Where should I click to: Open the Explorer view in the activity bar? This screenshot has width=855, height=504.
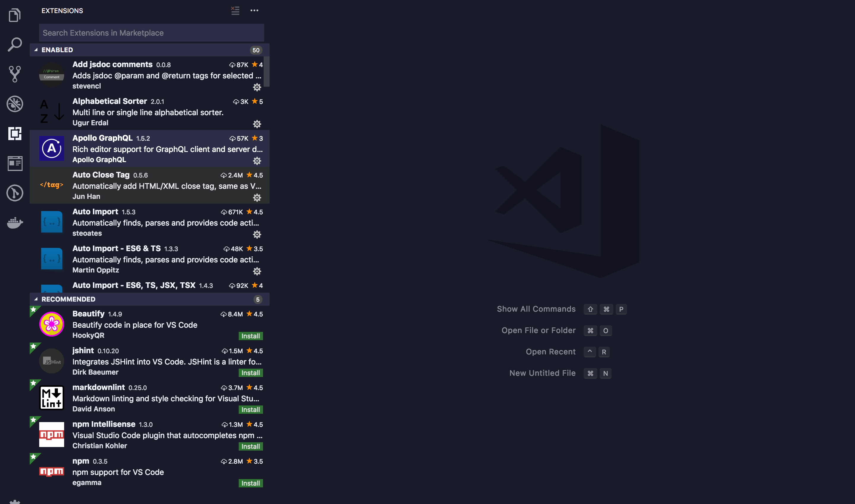[x=15, y=15]
